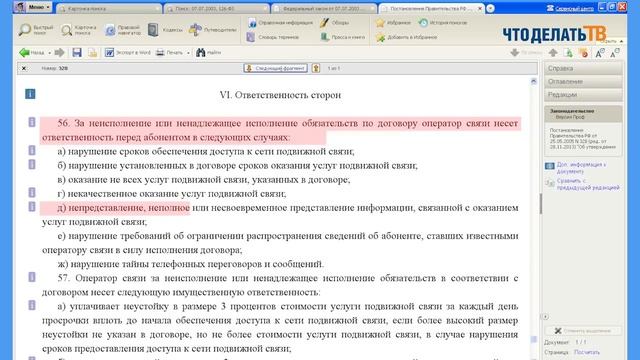This screenshot has height=360, width=640.
Task: Close search bar with X button
Action: (x=24, y=69)
